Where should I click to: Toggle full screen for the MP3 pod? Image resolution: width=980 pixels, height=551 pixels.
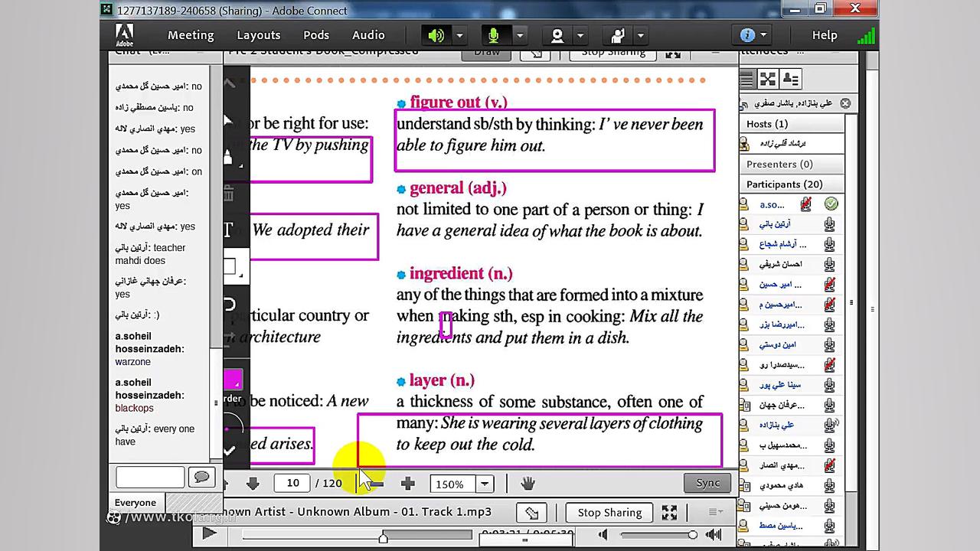pyautogui.click(x=669, y=512)
